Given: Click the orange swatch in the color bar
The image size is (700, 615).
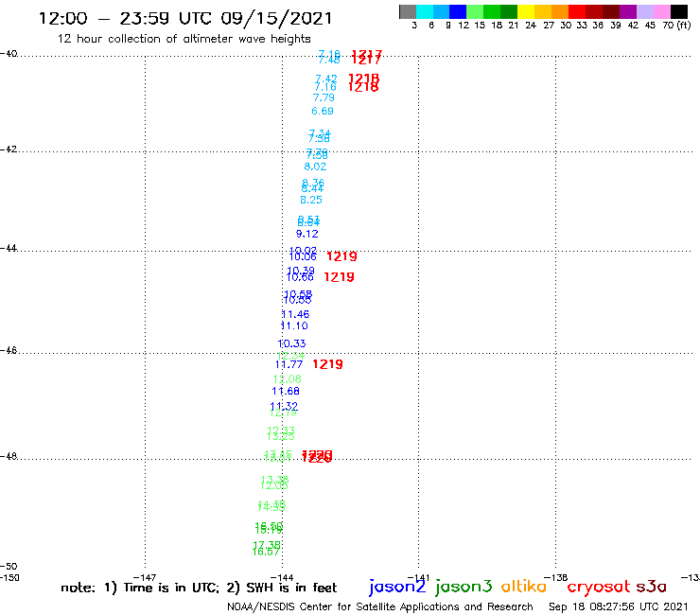Looking at the screenshot, I should click(x=560, y=11).
